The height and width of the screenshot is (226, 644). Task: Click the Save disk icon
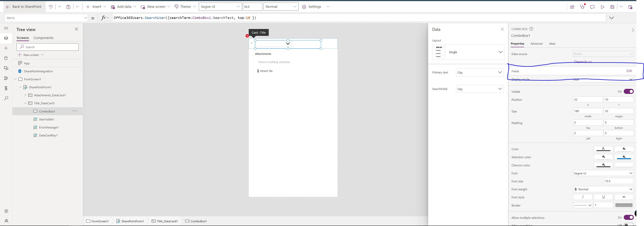pyautogui.click(x=612, y=7)
